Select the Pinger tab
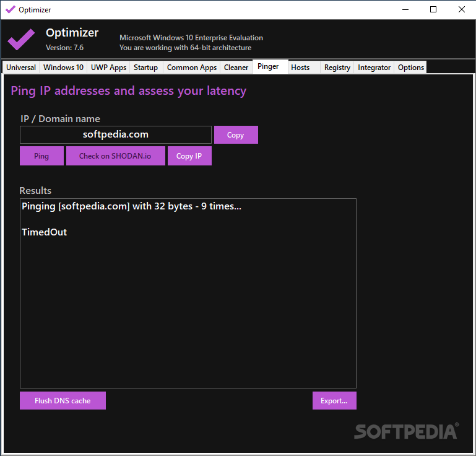Image resolution: width=476 pixels, height=456 pixels. coord(270,66)
